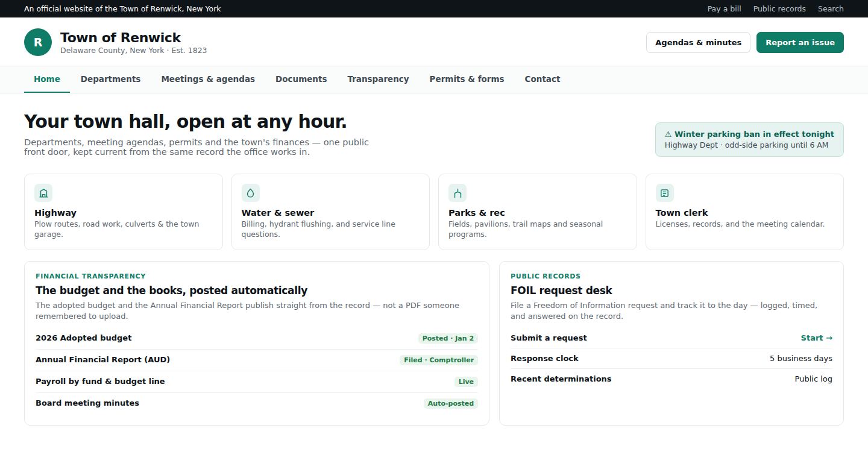The width and height of the screenshot is (868, 475).
Task: Click the budget and the books heading
Action: coord(172,291)
